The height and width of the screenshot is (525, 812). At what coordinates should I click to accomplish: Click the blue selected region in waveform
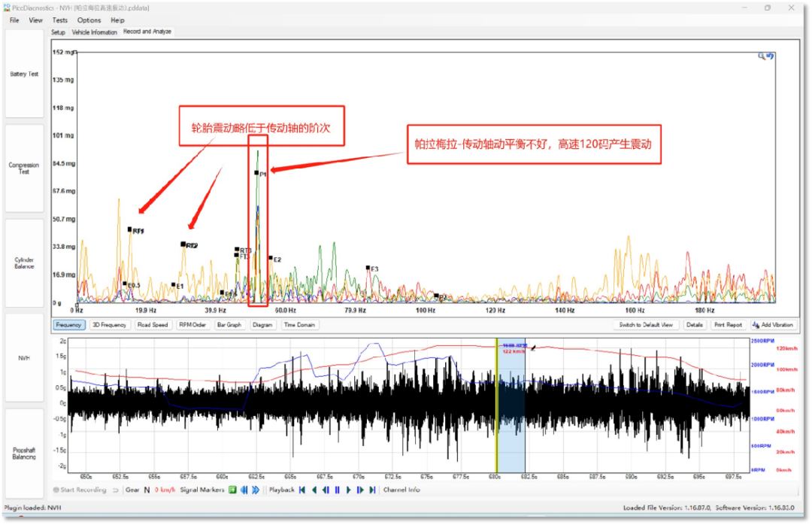pos(512,405)
